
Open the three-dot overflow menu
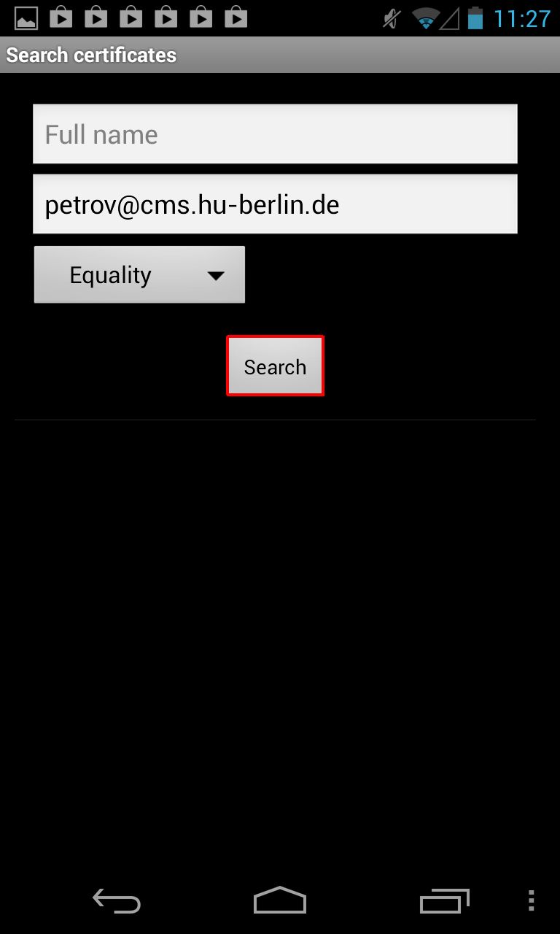tap(532, 900)
